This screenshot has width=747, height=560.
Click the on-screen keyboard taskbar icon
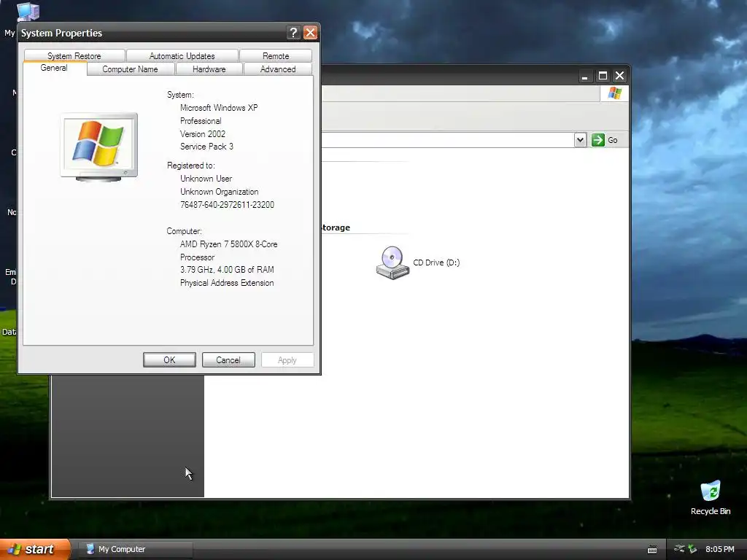click(652, 550)
